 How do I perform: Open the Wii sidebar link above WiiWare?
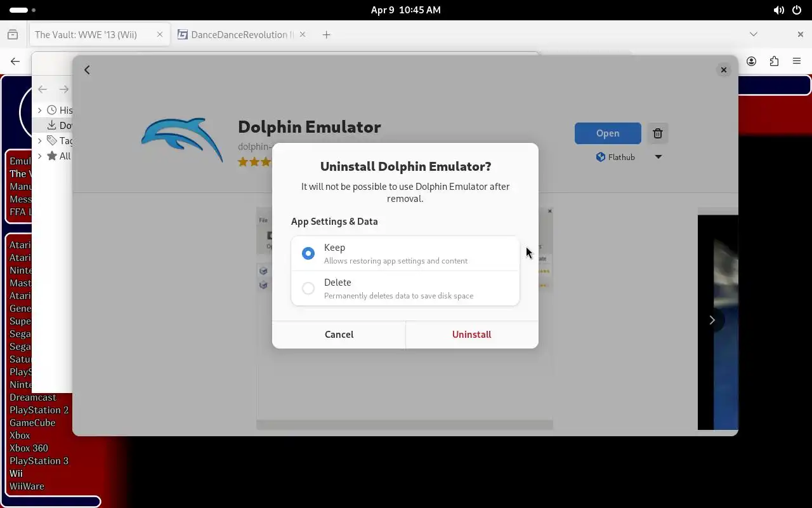pos(16,474)
